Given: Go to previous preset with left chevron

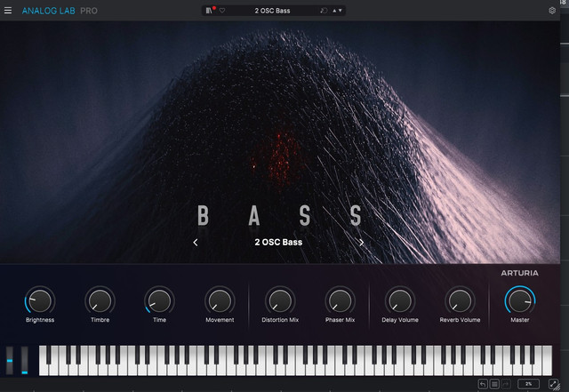Looking at the screenshot, I should pos(196,242).
